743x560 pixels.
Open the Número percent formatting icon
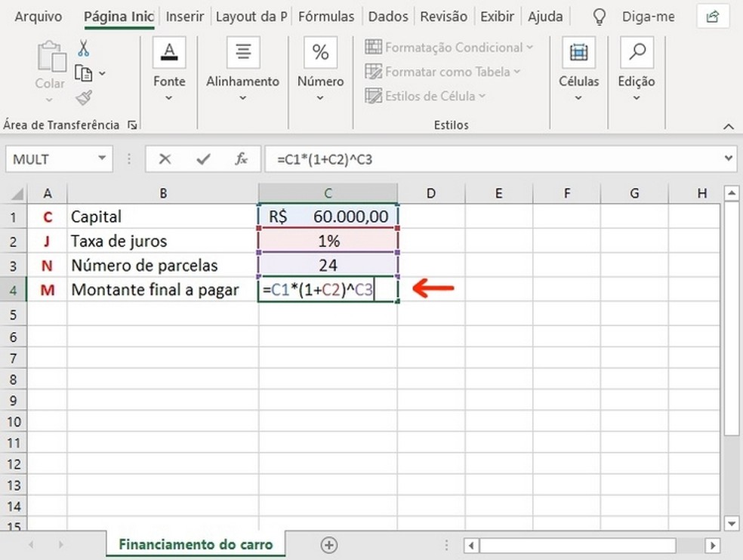(320, 52)
